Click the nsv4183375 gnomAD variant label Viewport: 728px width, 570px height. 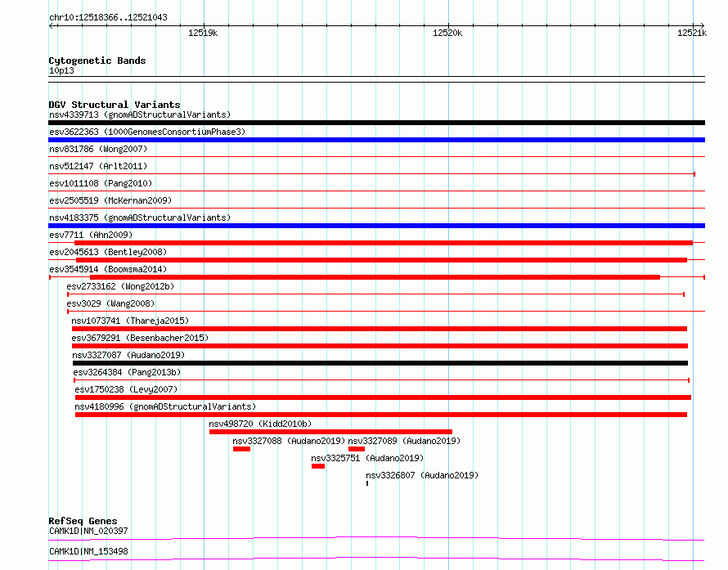pos(140,218)
